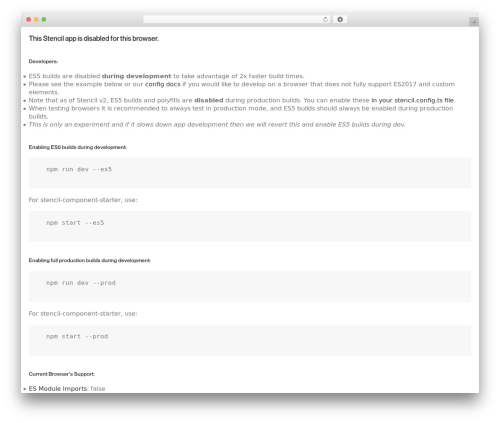Click the "npm start --es5" code text
Screen dimensions: 500x423
(75, 223)
